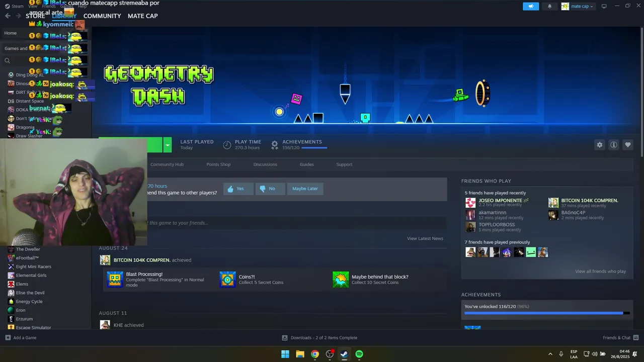Viewport: 644px width, 362px height.
Task: Click the Coins?! achievement icon
Action: pos(227,279)
